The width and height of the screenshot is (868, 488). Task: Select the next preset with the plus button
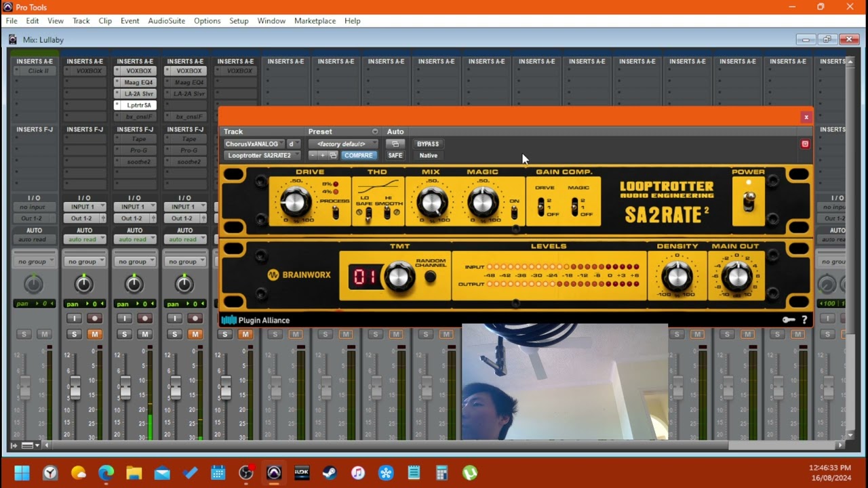pyautogui.click(x=323, y=155)
